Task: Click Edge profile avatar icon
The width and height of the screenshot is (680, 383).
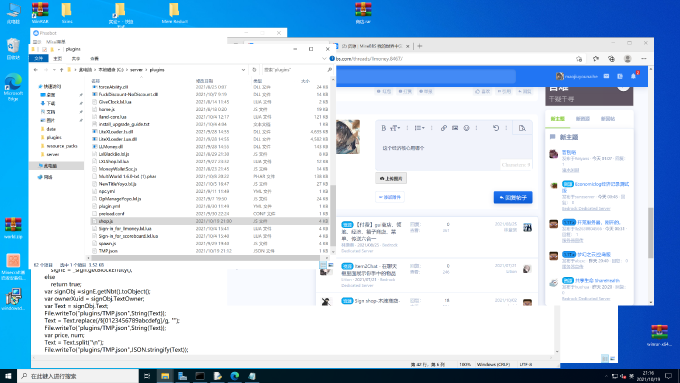Action: 627,59
